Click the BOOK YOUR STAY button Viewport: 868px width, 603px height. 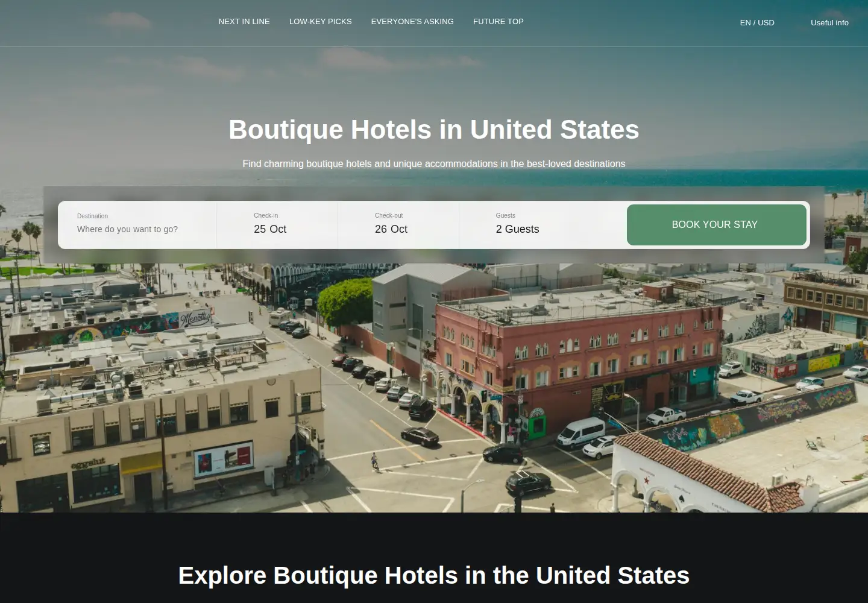click(x=717, y=225)
